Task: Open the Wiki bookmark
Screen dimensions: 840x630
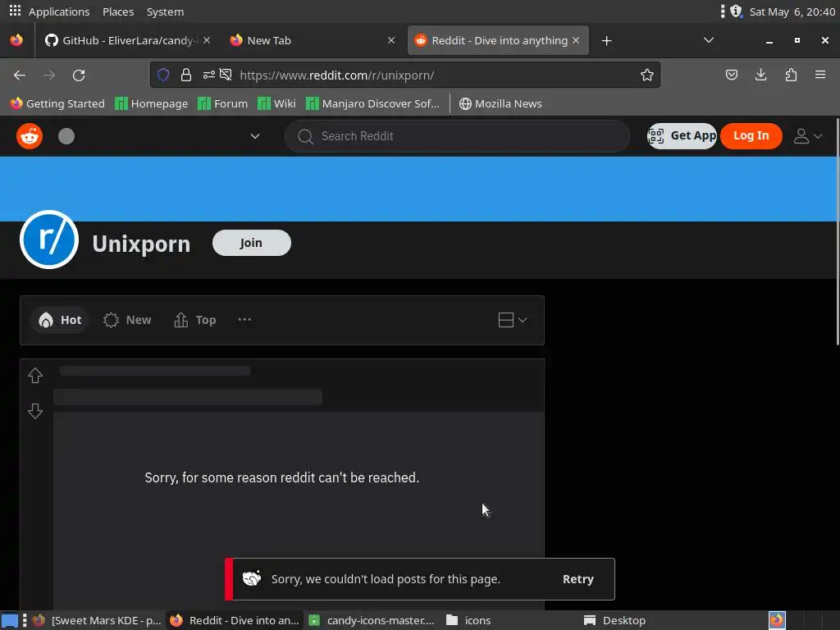Action: click(276, 103)
